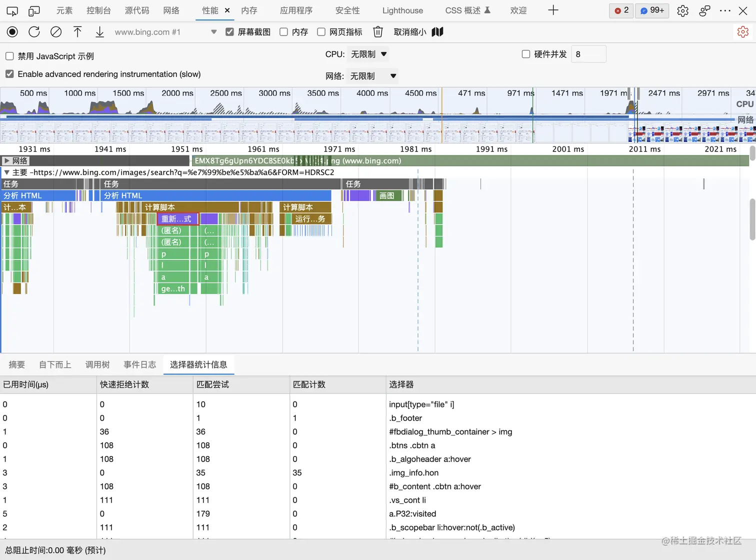Click the inspect element picker icon
756x560 pixels.
pos(12,10)
